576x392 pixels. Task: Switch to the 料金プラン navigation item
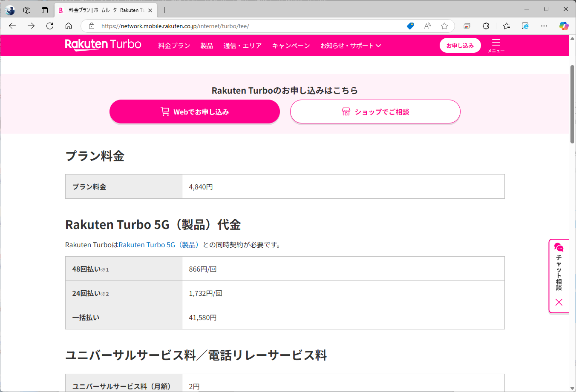(x=174, y=46)
